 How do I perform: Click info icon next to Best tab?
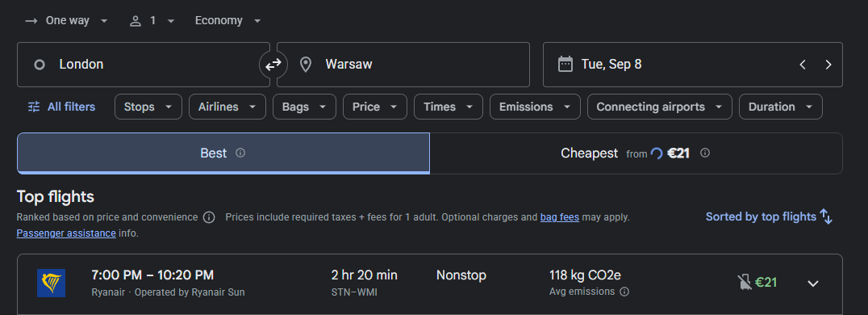tap(240, 153)
